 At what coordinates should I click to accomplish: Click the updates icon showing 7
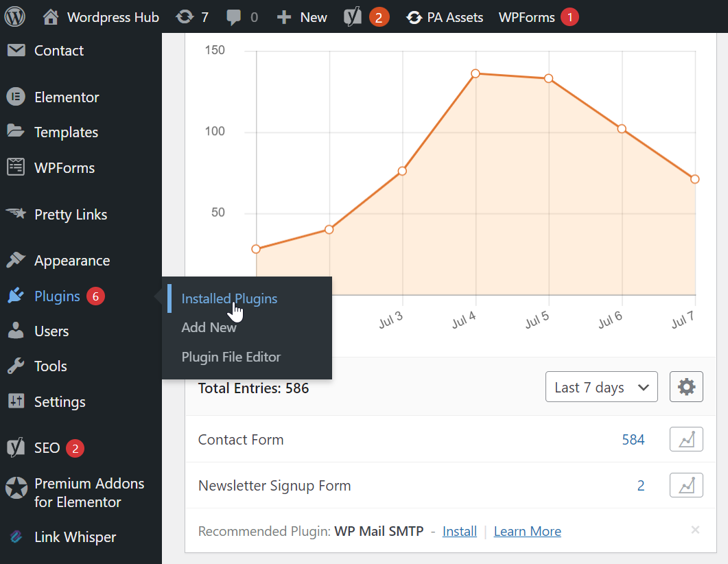click(x=185, y=17)
